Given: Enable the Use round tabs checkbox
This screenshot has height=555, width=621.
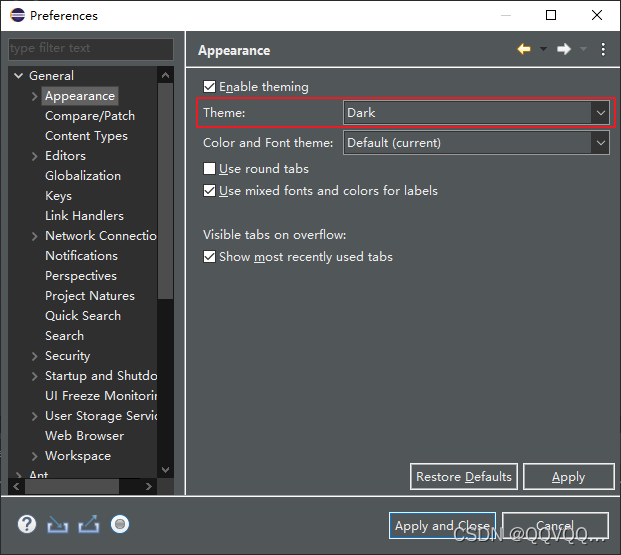Looking at the screenshot, I should tap(209, 169).
